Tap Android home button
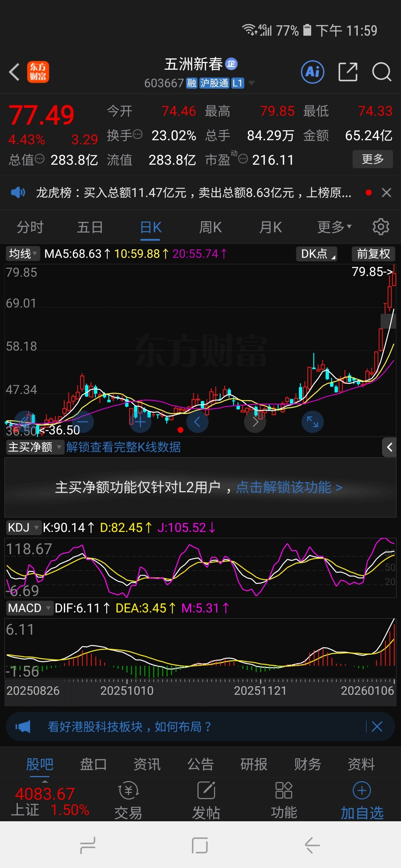401x868 pixels. (200, 845)
